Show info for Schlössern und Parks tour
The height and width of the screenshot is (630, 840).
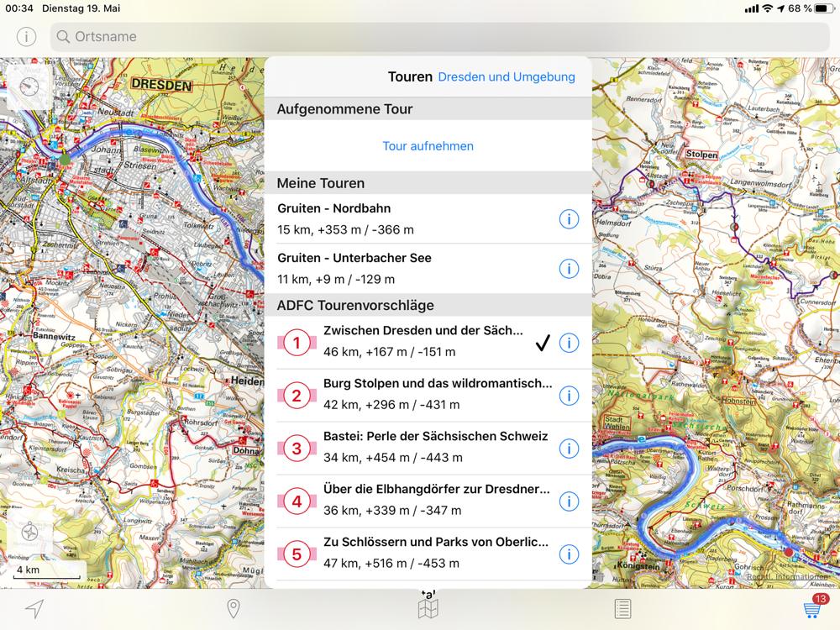coord(569,554)
